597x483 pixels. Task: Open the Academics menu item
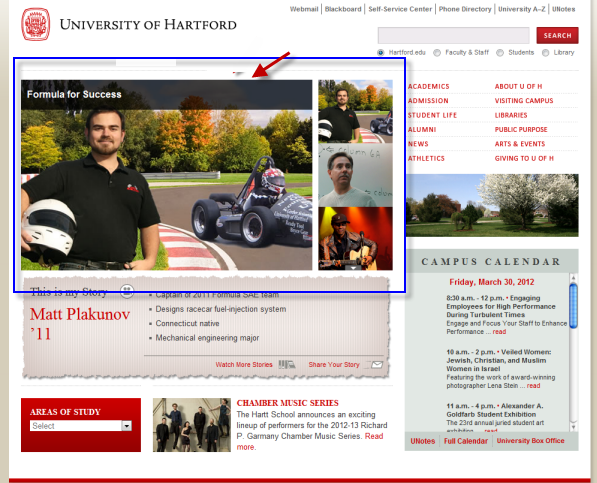click(428, 86)
